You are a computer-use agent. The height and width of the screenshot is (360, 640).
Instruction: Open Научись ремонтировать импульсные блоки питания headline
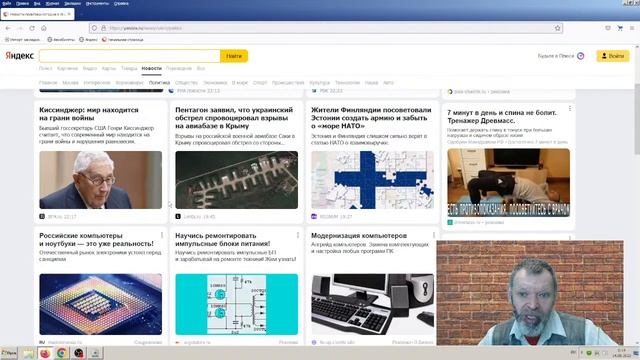click(222, 239)
